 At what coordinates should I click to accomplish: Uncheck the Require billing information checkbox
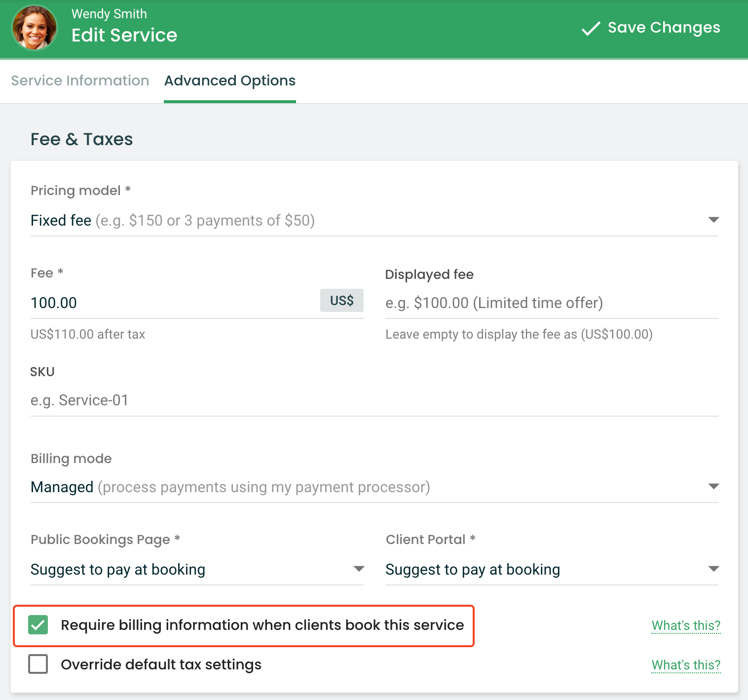38,625
